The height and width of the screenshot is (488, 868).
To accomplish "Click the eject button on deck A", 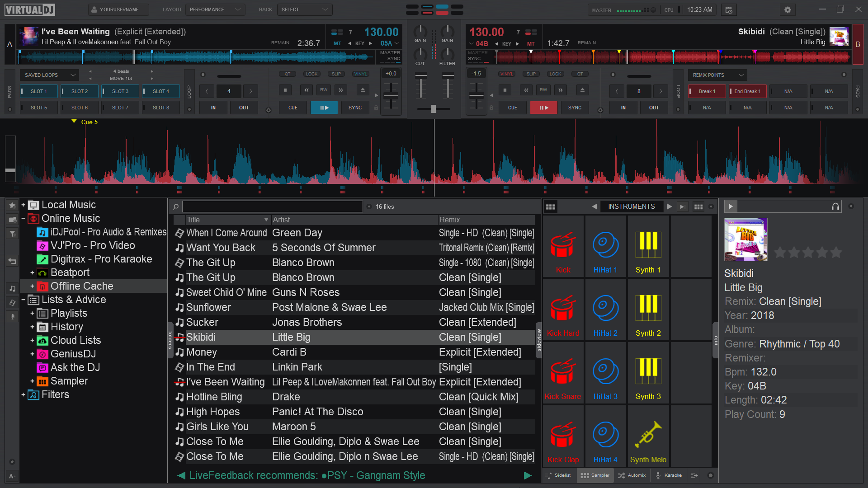I will [x=363, y=90].
